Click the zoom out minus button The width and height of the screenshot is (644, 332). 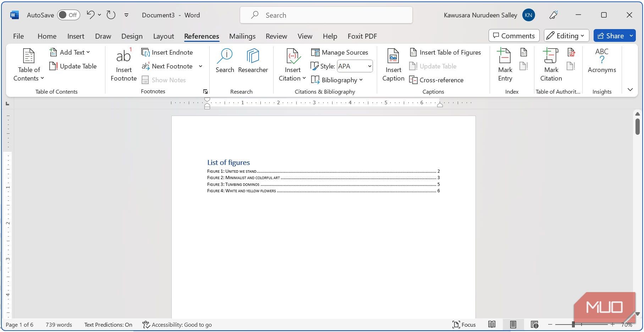550,325
